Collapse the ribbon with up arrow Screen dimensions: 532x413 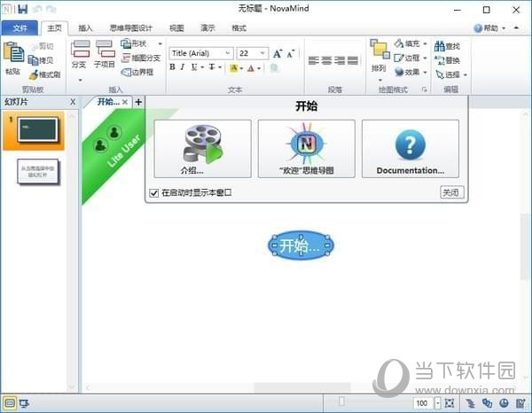tap(516, 27)
